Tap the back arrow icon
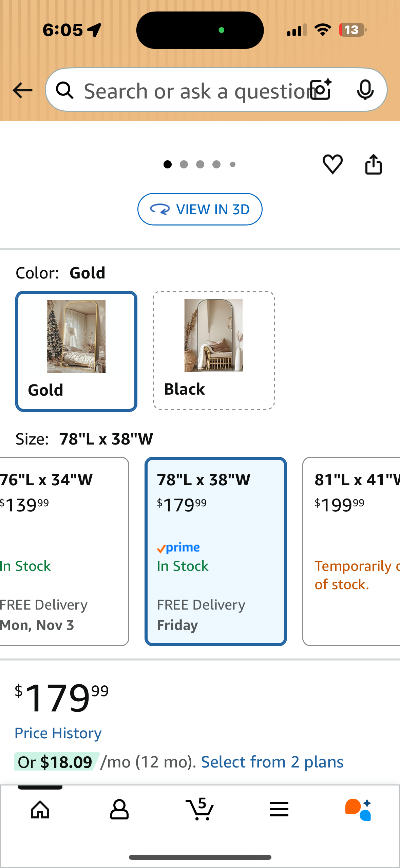This screenshot has width=400, height=868. point(22,90)
